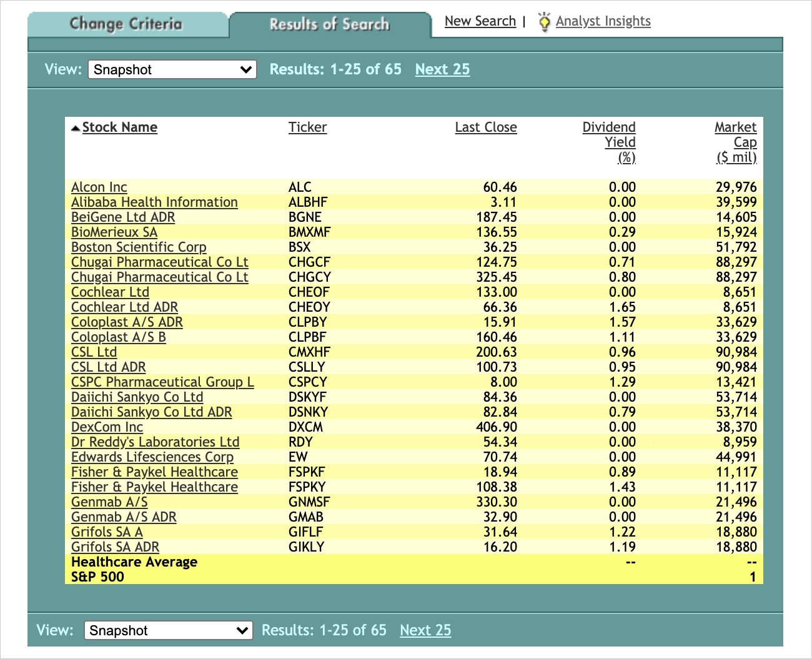The image size is (812, 659).
Task: Open the top View Snapshot dropdown
Action: (172, 69)
